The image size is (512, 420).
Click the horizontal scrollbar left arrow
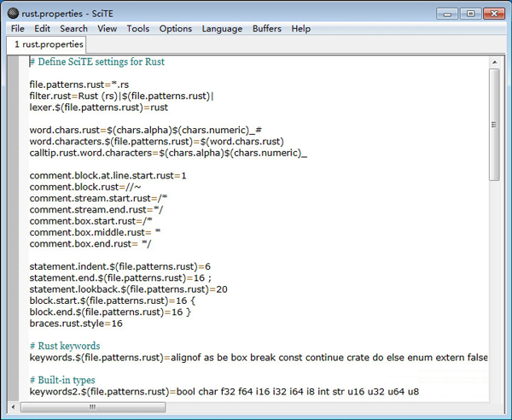(13, 407)
